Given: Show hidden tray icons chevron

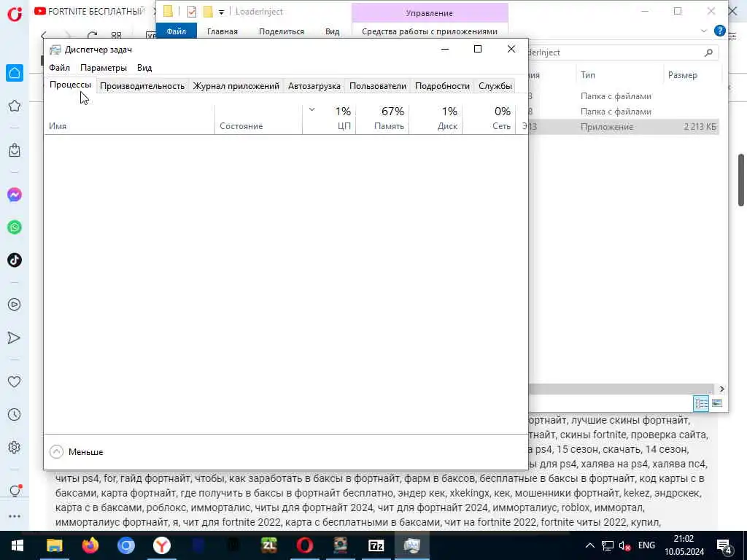Looking at the screenshot, I should point(589,545).
